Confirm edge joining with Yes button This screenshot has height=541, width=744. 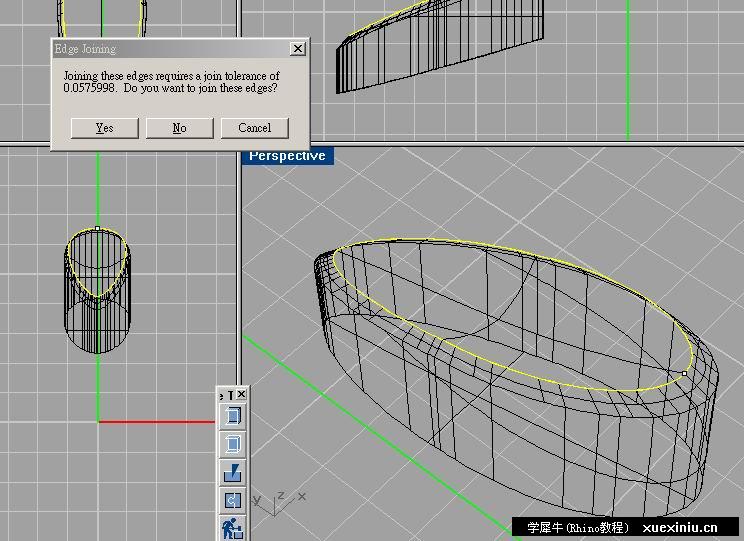tap(105, 128)
